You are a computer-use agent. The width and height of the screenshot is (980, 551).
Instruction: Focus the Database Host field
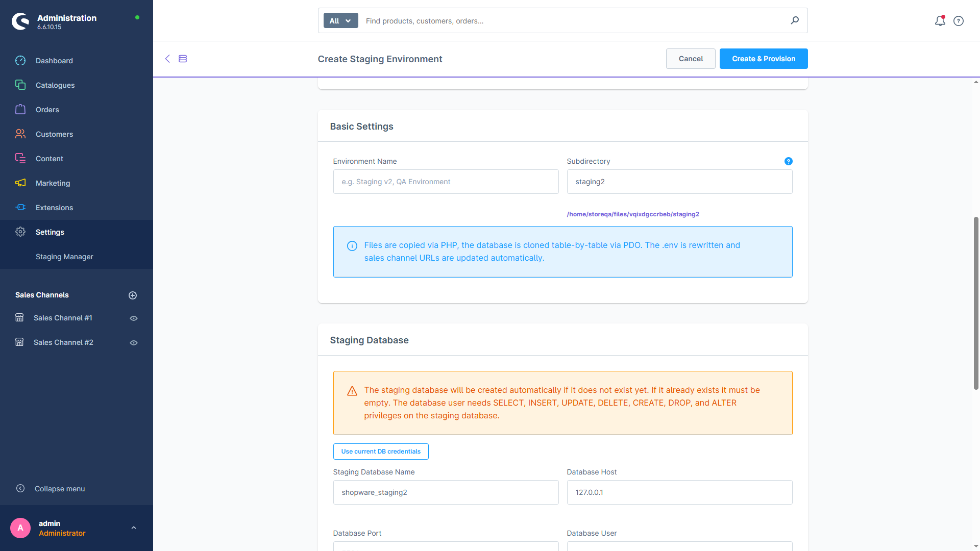click(679, 492)
